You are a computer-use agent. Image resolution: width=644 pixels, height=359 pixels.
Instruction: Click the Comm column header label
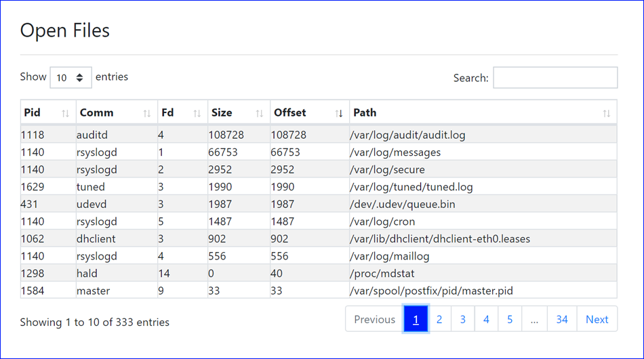pos(96,113)
